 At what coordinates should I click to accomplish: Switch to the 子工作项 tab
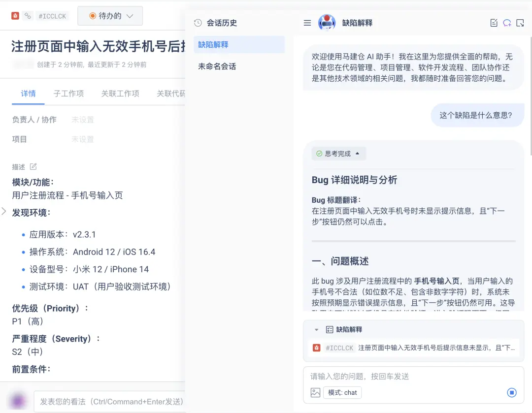68,94
